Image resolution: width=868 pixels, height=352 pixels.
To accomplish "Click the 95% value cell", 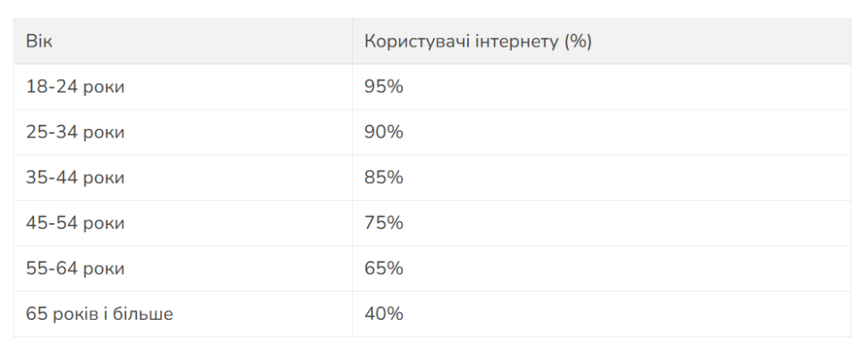I will [x=602, y=87].
